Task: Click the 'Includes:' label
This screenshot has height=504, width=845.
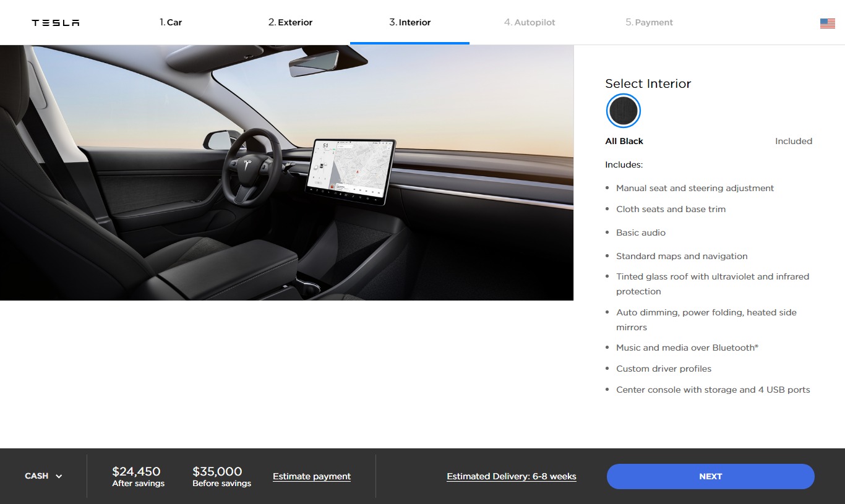Action: click(624, 164)
